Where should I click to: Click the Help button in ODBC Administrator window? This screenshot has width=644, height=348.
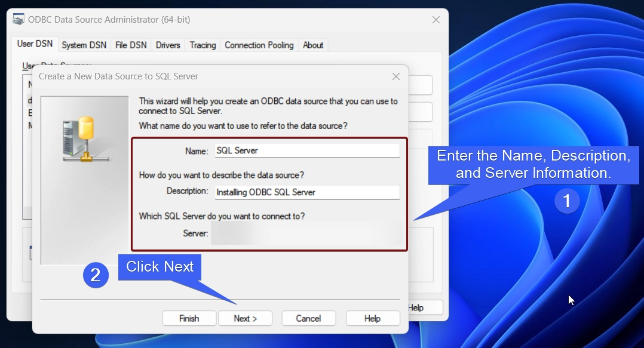(425, 308)
